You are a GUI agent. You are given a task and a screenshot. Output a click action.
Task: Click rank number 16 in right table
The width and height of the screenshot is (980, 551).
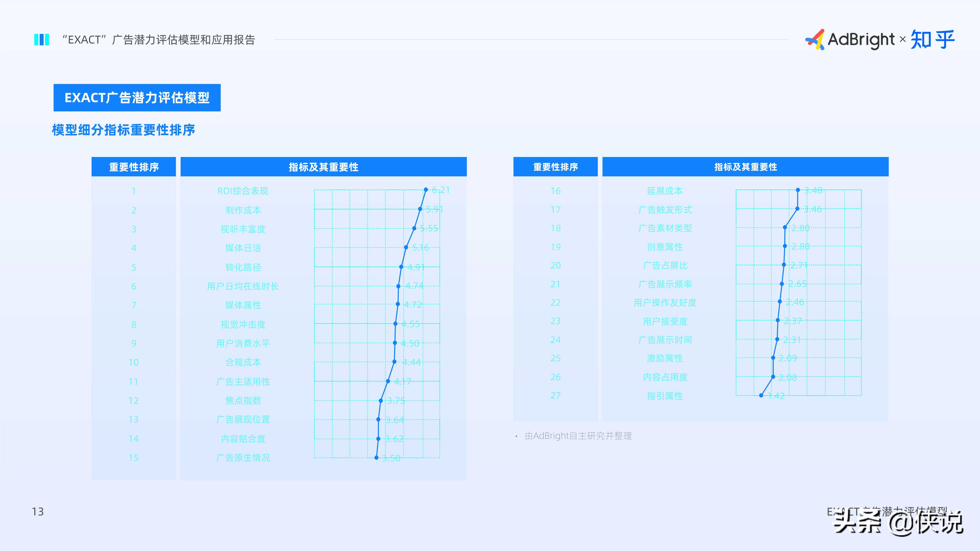tap(556, 191)
